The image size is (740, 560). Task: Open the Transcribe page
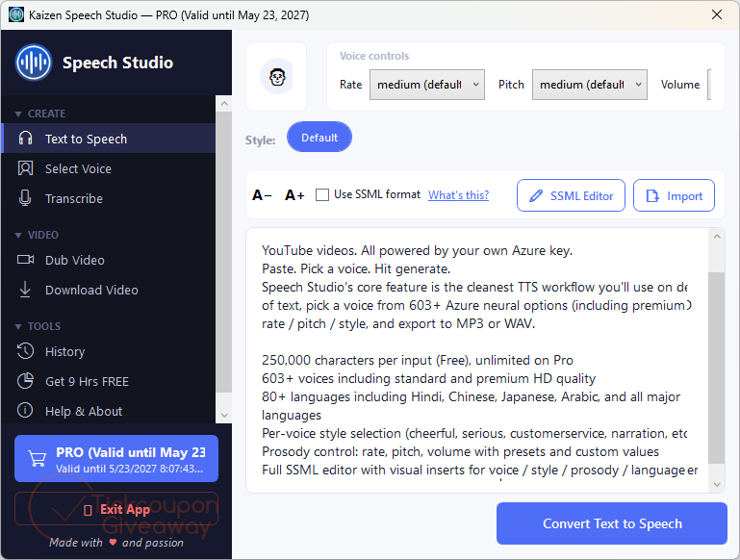point(109,198)
